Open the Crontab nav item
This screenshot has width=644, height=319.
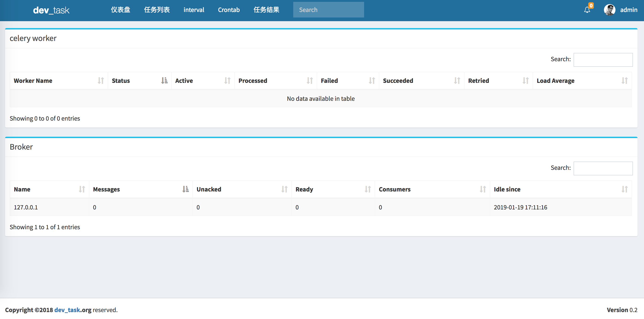coord(229,10)
